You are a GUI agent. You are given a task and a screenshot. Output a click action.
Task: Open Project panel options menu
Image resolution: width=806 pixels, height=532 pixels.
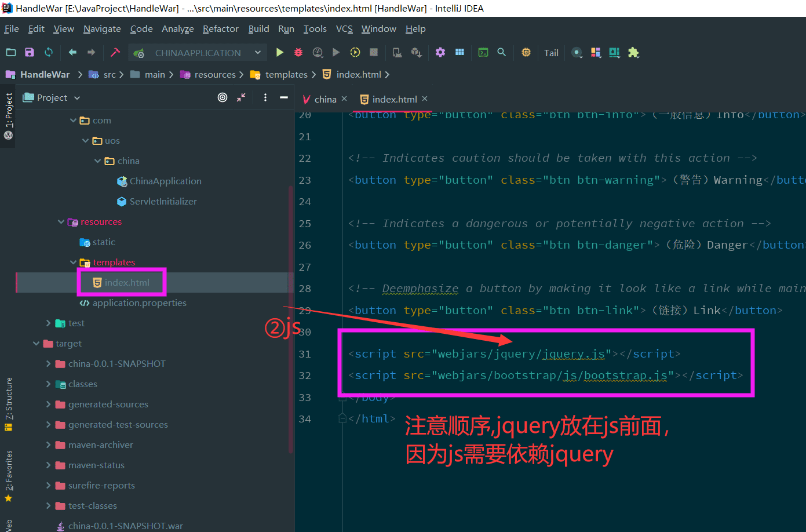coord(265,97)
